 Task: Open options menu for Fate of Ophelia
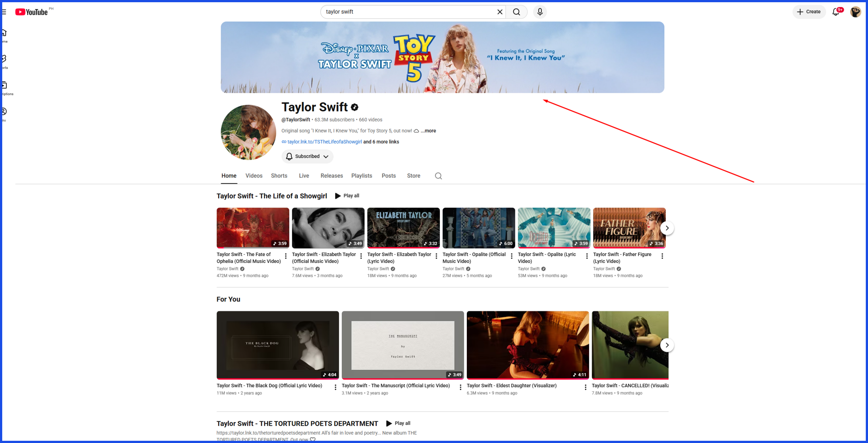point(286,256)
